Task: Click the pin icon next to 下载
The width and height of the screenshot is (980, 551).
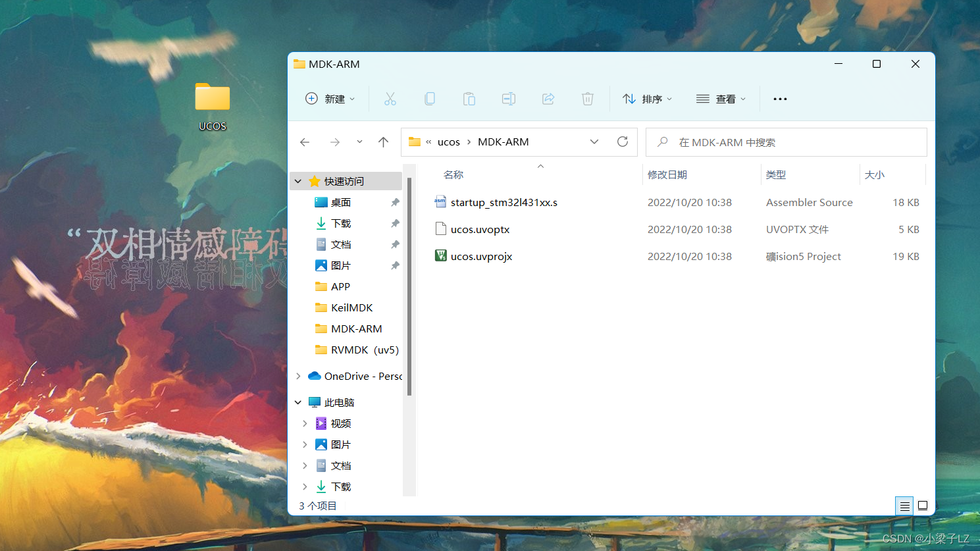Action: click(x=395, y=223)
